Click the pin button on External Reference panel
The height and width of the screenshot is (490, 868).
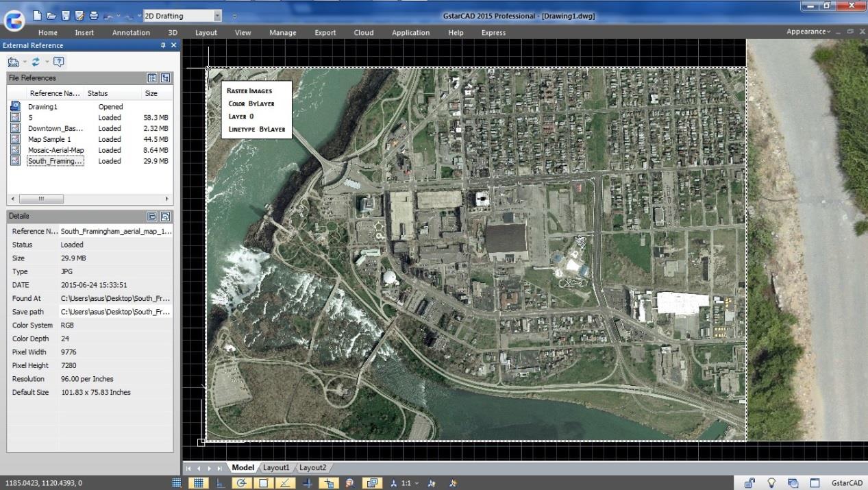pos(164,45)
